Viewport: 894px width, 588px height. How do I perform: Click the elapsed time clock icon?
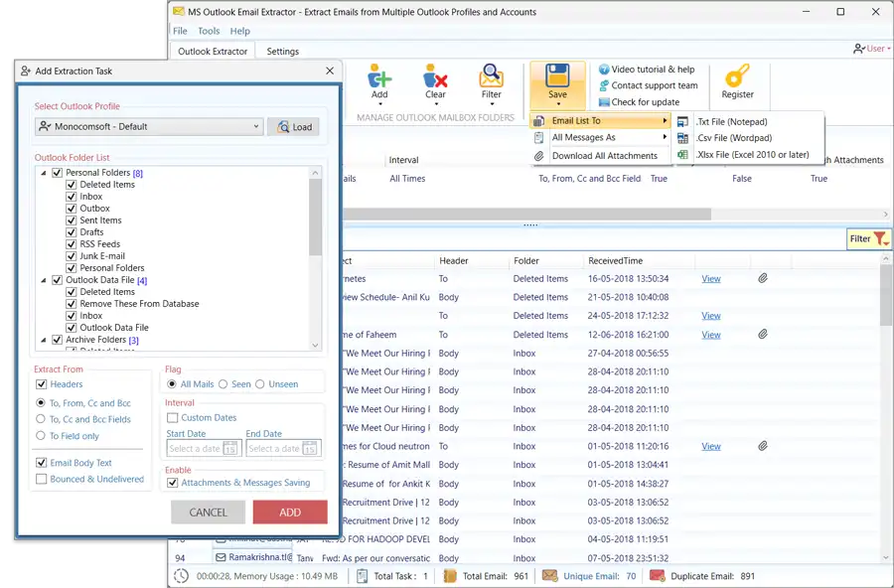click(181, 576)
